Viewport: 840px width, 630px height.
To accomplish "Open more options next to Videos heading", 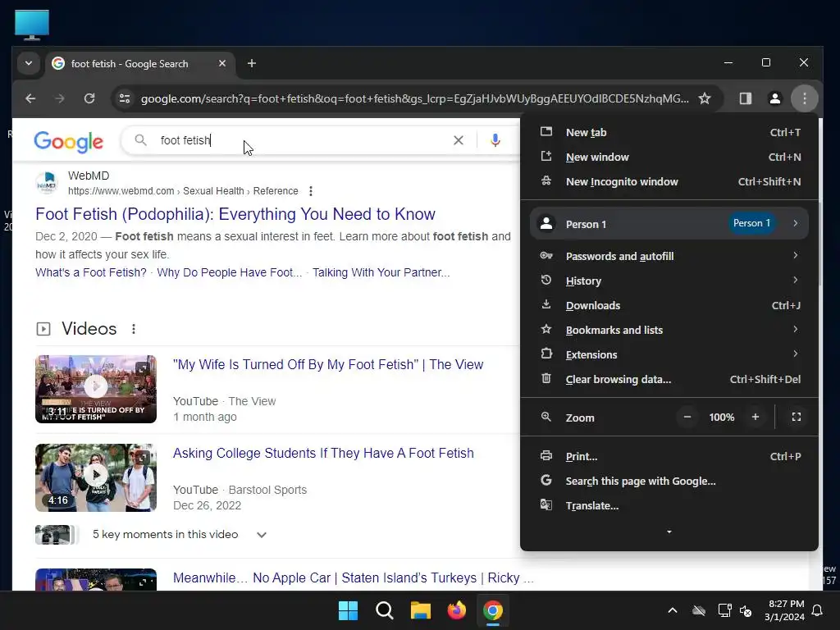I will click(134, 329).
